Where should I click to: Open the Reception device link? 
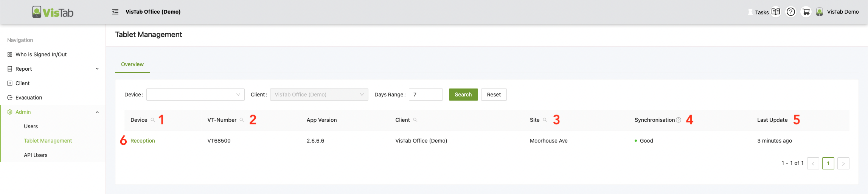[x=143, y=141]
